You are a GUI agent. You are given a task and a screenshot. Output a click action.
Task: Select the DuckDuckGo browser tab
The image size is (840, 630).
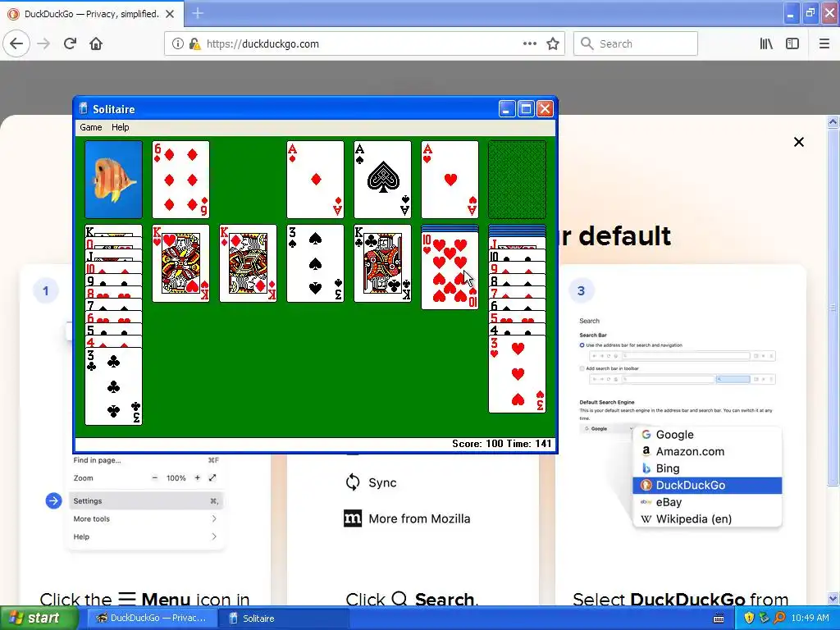click(92, 14)
